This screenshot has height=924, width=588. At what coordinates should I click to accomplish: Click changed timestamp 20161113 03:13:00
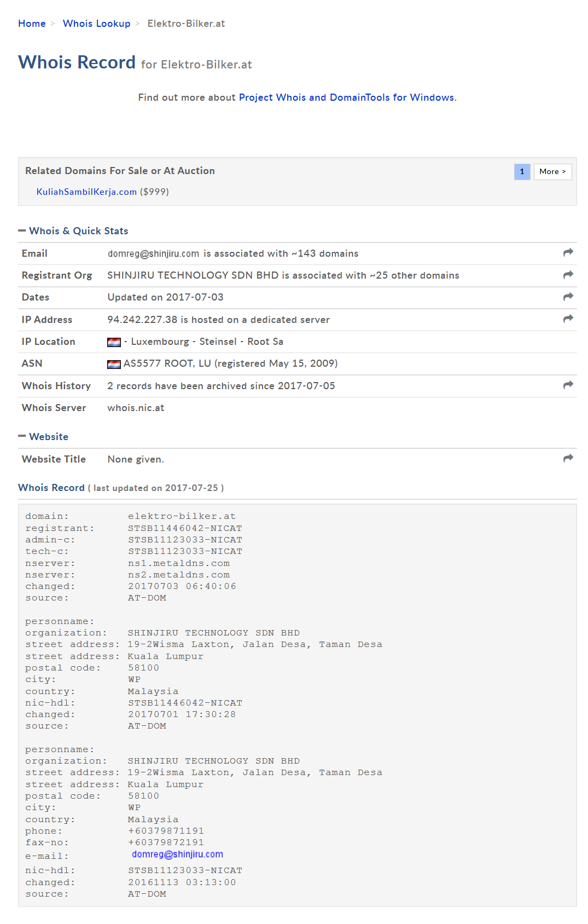[x=182, y=882]
